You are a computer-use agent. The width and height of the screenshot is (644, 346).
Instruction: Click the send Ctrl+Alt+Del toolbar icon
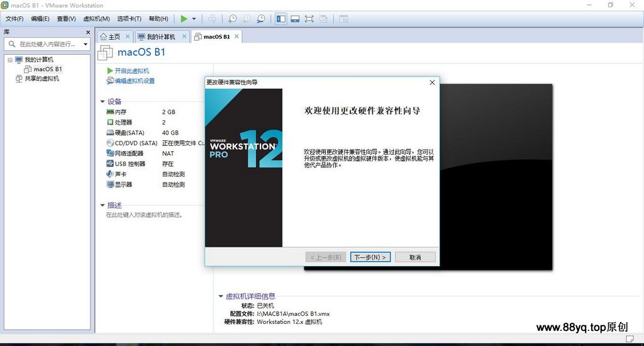tap(212, 18)
